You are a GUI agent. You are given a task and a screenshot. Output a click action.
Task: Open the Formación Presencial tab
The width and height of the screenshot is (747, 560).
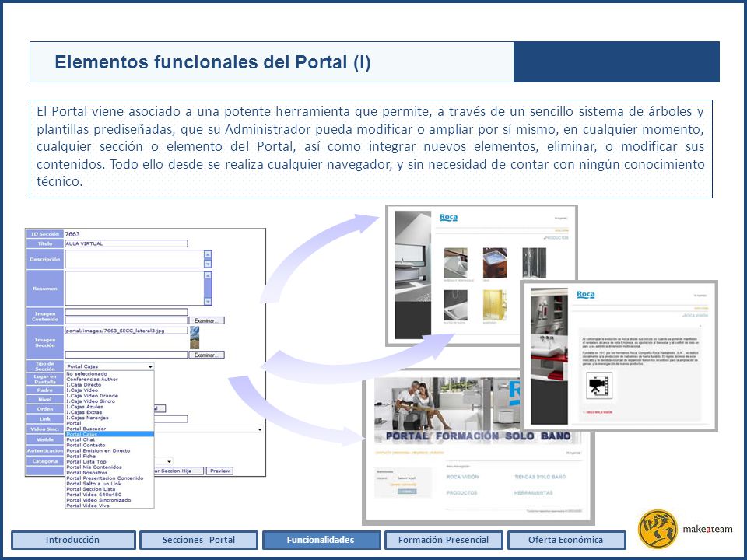444,540
